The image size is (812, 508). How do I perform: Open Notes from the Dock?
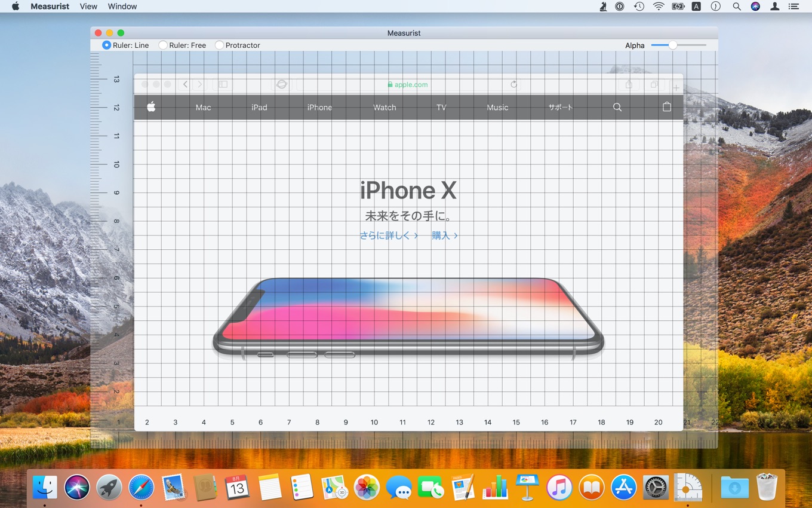pos(270,488)
